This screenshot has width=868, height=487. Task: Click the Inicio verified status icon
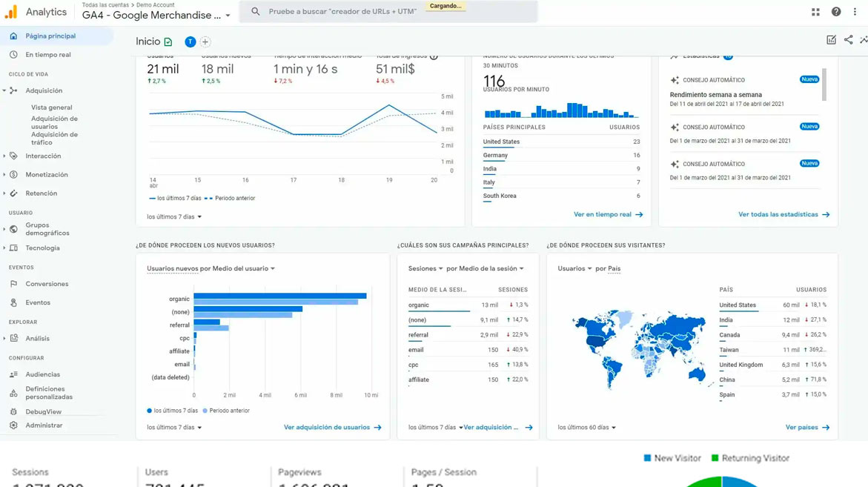point(168,42)
